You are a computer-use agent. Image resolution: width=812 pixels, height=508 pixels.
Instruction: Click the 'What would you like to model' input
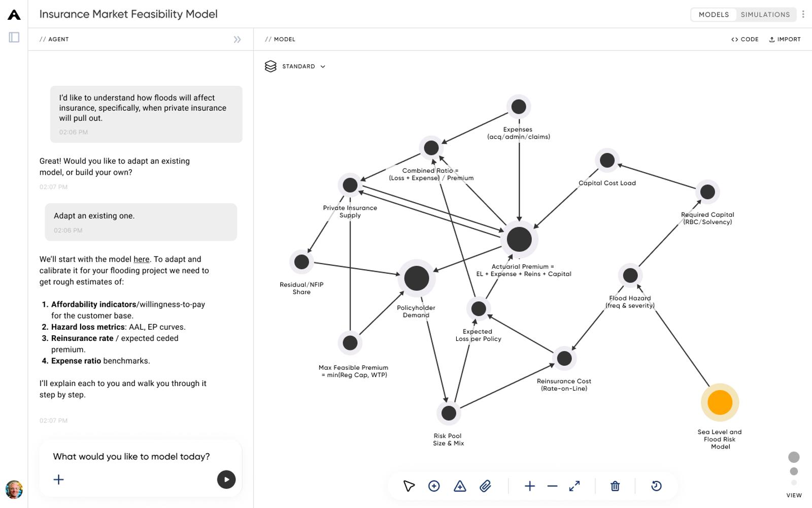(x=131, y=457)
